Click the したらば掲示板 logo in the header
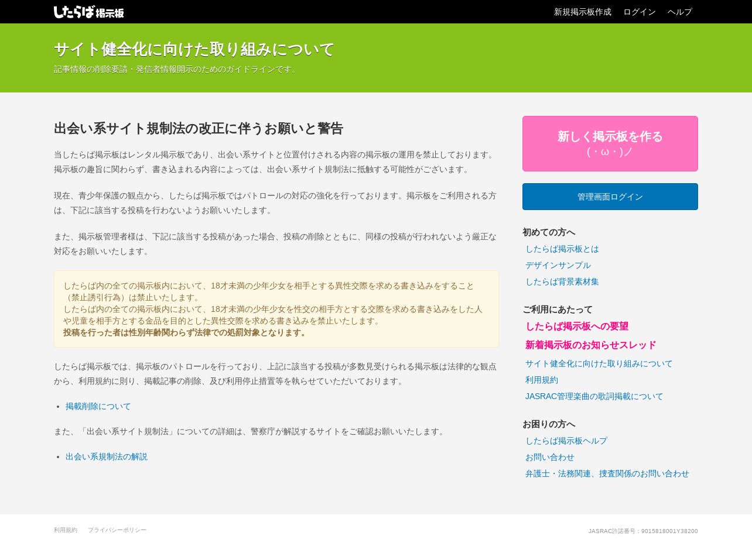 (x=89, y=12)
